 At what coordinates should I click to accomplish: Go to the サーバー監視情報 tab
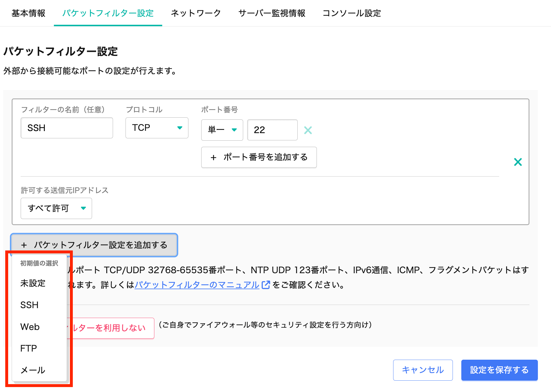272,13
